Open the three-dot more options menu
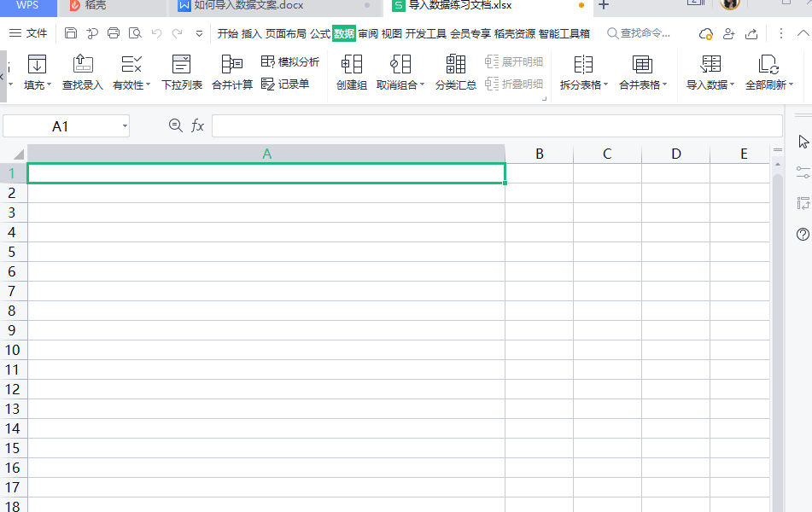Viewport: 812px width, 512px height. click(781, 33)
